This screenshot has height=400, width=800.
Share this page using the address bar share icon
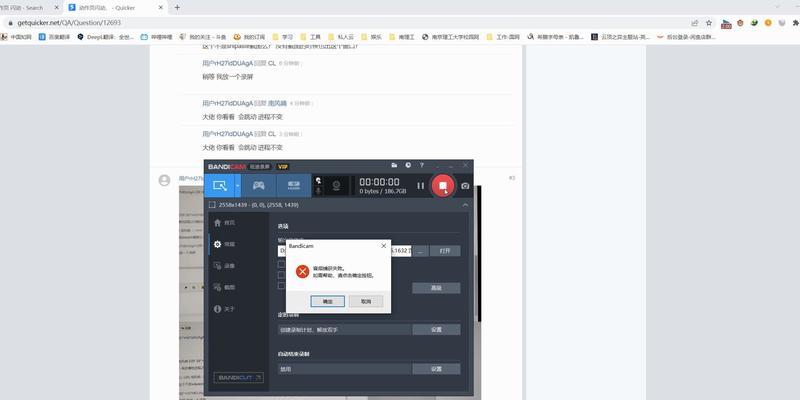pyautogui.click(x=694, y=23)
